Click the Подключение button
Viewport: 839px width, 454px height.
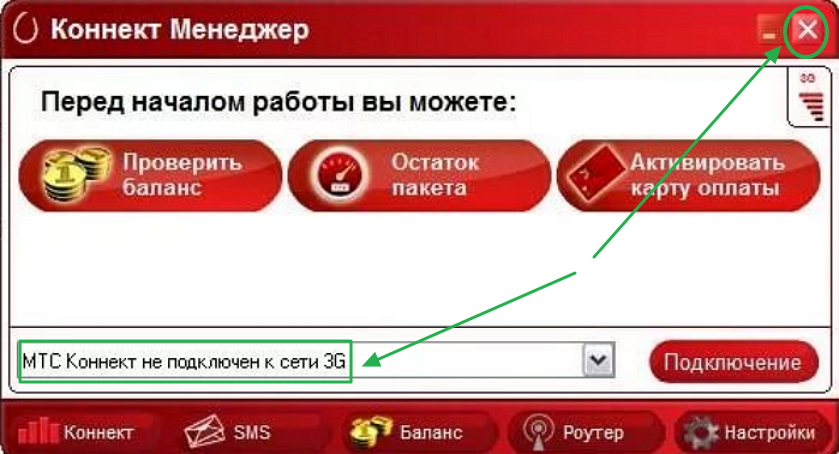pyautogui.click(x=733, y=362)
